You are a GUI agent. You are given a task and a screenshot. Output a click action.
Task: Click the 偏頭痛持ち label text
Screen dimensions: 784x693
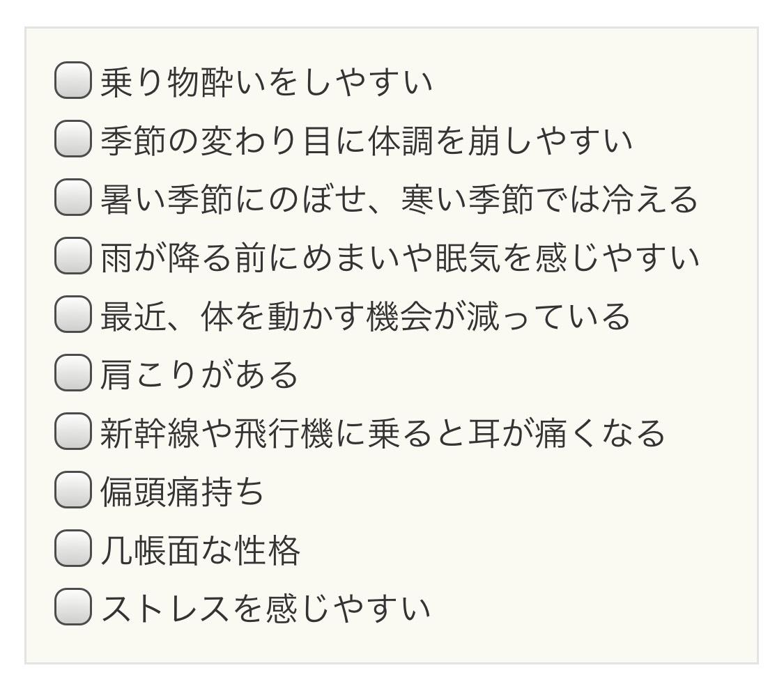[183, 492]
